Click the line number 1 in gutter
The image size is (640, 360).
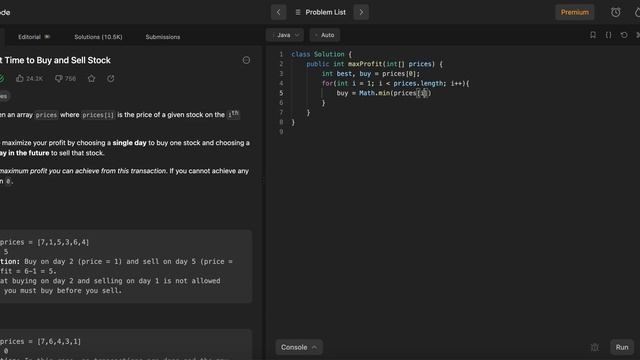[x=281, y=54]
